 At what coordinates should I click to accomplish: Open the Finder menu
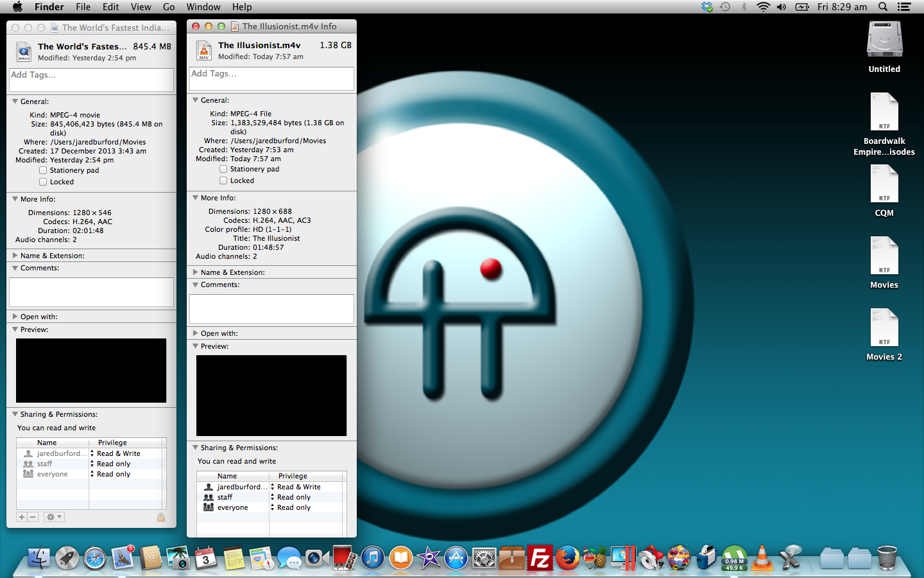point(49,7)
